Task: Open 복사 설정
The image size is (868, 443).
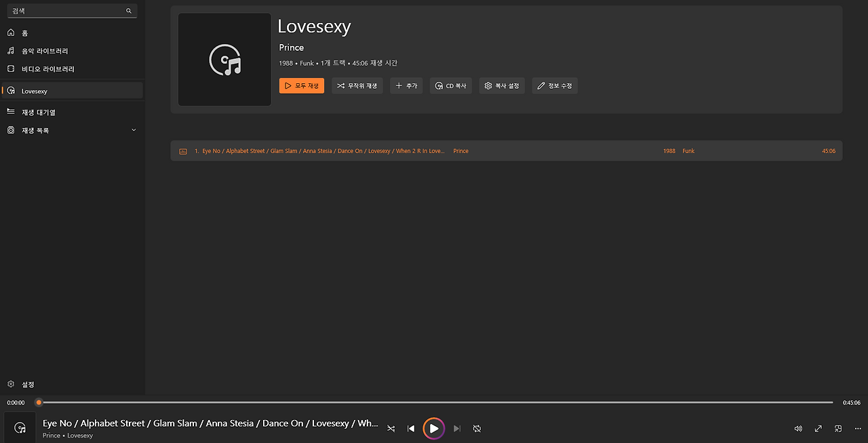Action: tap(502, 86)
